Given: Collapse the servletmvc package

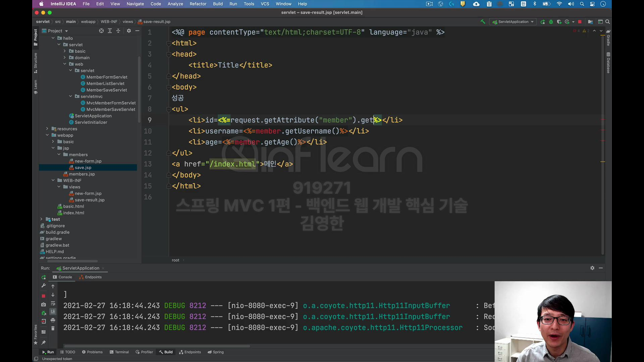Looking at the screenshot, I should pyautogui.click(x=70, y=97).
